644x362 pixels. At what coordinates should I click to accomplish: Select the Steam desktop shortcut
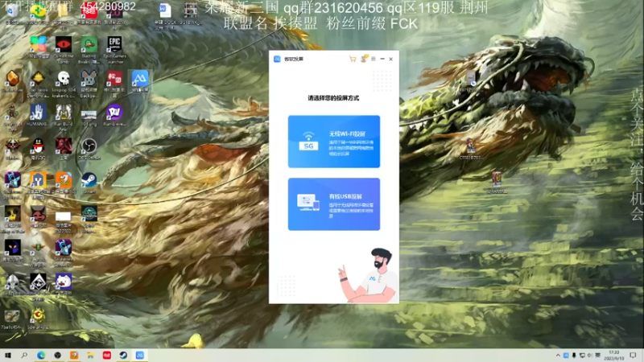pyautogui.click(x=89, y=183)
